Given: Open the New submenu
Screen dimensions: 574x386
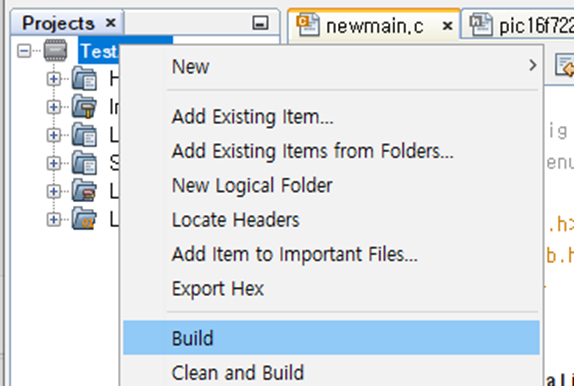Looking at the screenshot, I should tap(331, 67).
